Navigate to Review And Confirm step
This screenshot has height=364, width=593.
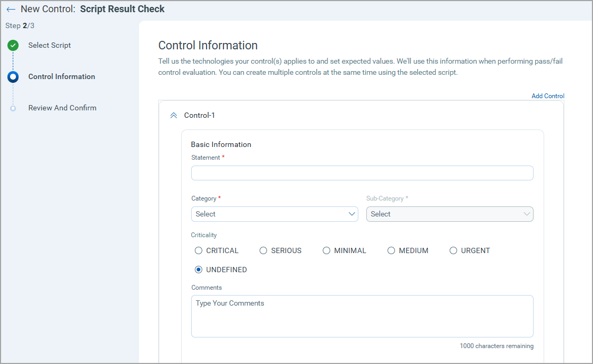62,108
